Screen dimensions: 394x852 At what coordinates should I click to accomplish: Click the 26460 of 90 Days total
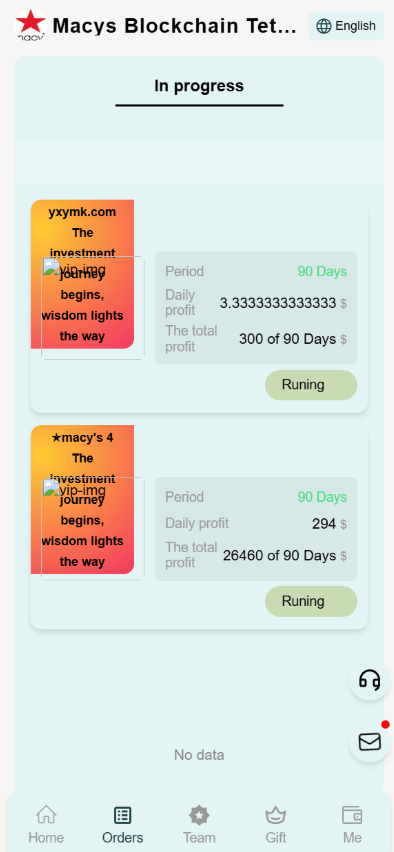pos(279,555)
